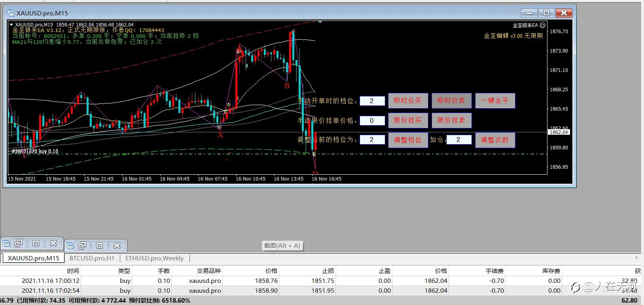Click the 调整档位 button
Viewport: 644px width, 305px height.
408,140
